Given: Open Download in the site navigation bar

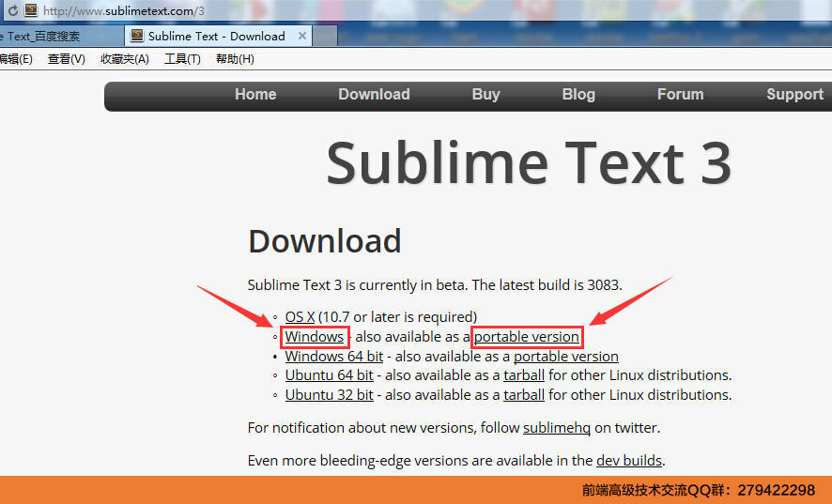Looking at the screenshot, I should click(x=374, y=95).
